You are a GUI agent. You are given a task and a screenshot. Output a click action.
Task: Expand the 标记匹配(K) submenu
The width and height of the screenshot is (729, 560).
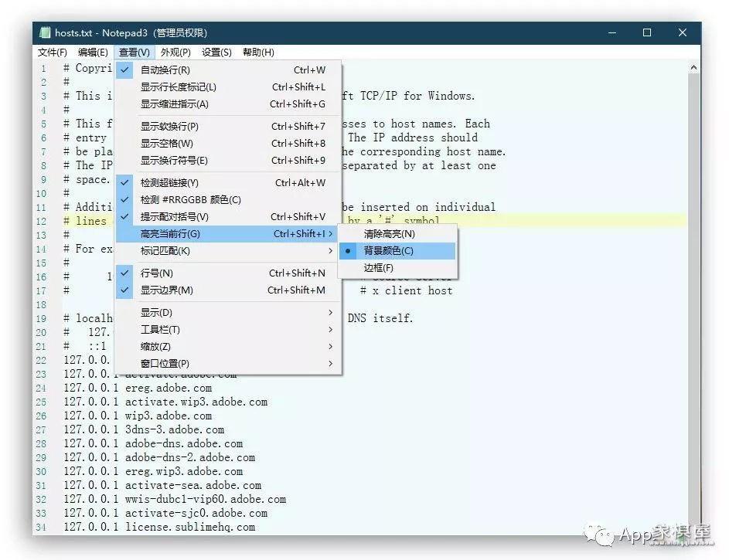(228, 251)
